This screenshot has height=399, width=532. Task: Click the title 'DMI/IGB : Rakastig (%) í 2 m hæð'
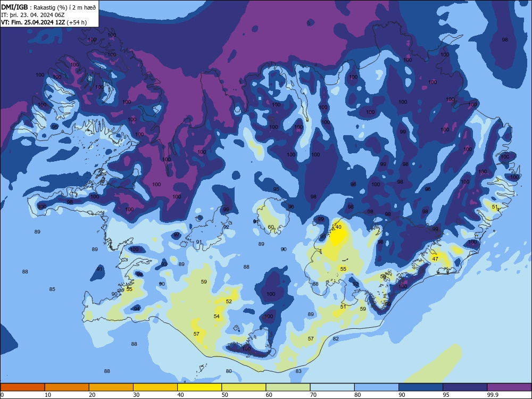pyautogui.click(x=48, y=7)
